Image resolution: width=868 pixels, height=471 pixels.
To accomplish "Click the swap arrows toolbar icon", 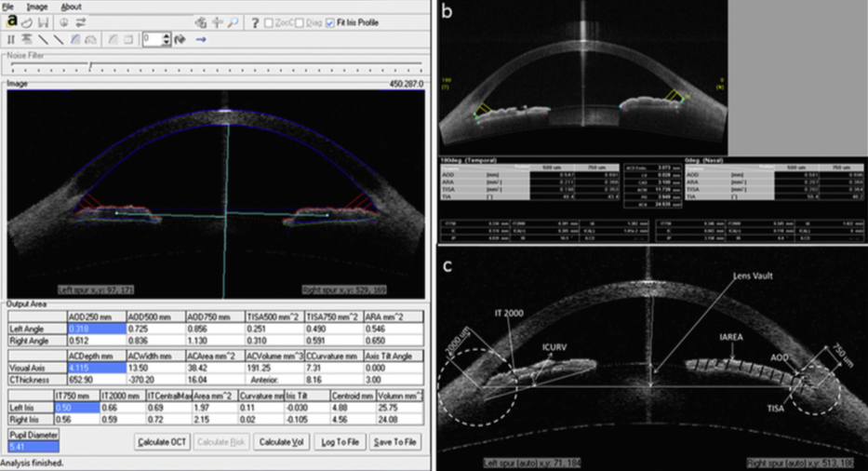I will 80,21.
